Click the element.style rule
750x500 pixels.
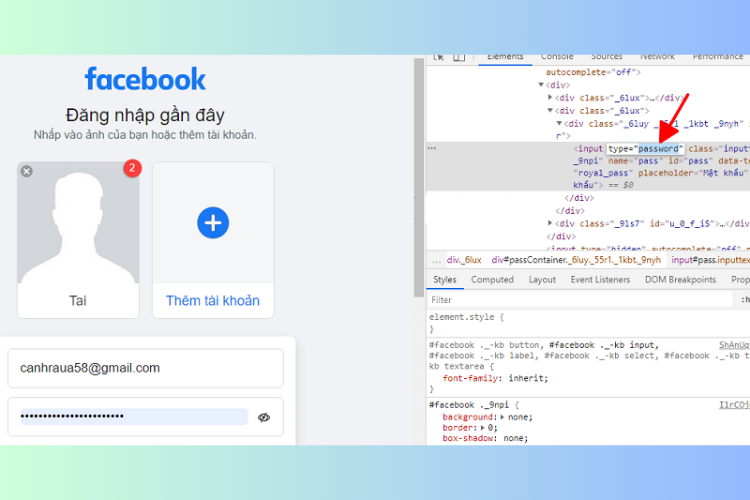pyautogui.click(x=466, y=317)
